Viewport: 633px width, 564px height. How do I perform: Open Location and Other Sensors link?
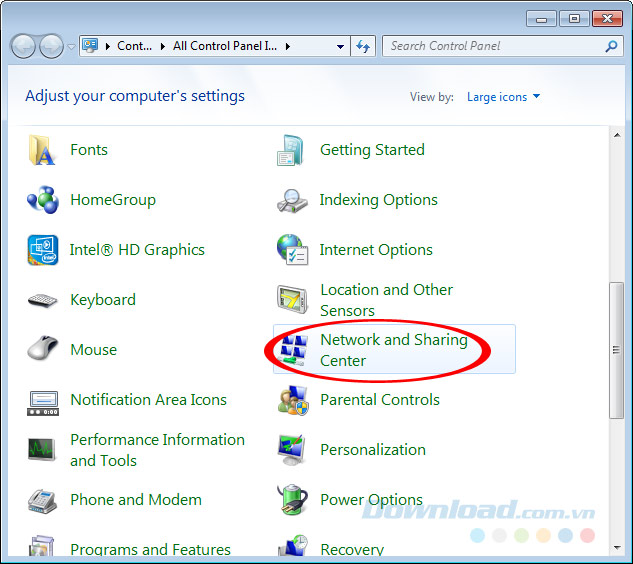coord(386,300)
